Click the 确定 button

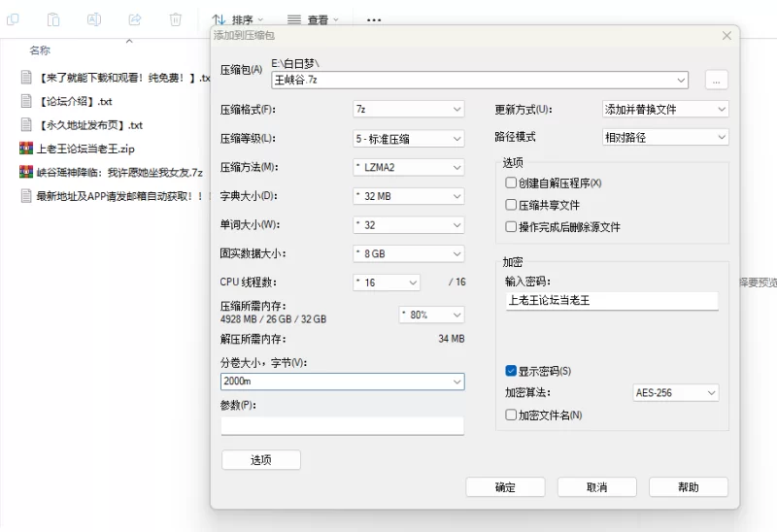[x=505, y=487]
